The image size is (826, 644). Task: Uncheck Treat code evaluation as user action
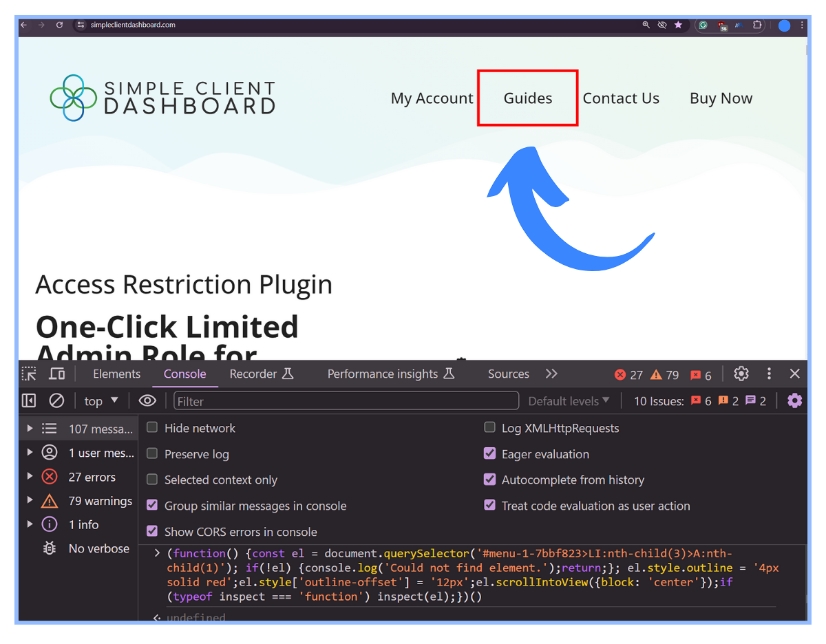(489, 505)
